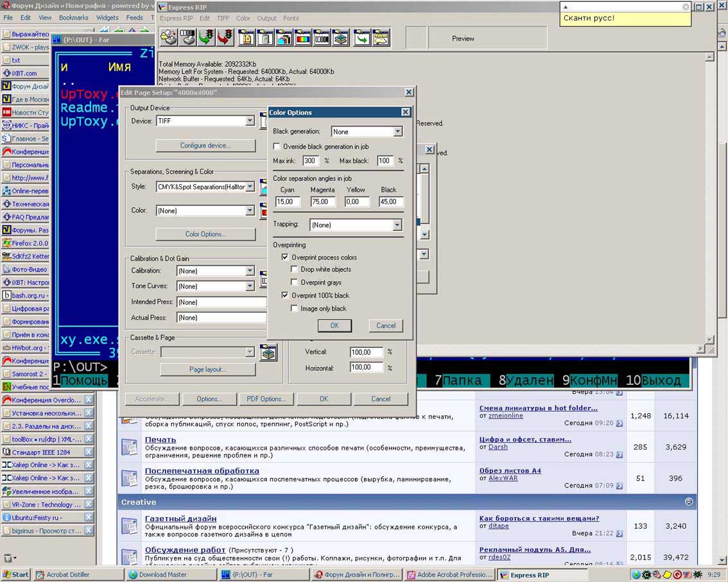Tick the Drop white objects checkbox
Image resolution: width=728 pixels, height=582 pixels.
coord(295,270)
